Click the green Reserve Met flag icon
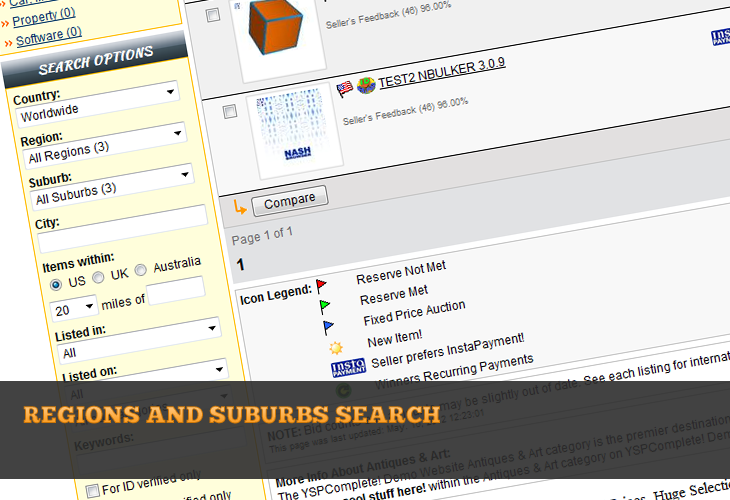This screenshot has width=730, height=500. click(324, 306)
